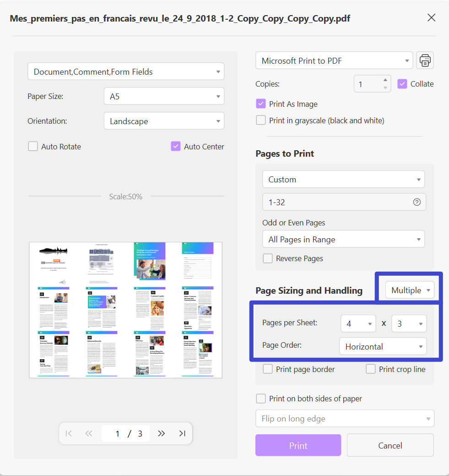Toggle Reverse Pages checkbox
Image resolution: width=449 pixels, height=476 pixels.
coord(268,258)
